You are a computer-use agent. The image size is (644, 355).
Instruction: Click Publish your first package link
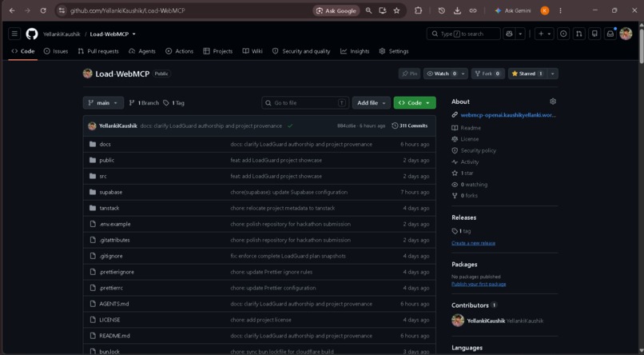(x=479, y=284)
